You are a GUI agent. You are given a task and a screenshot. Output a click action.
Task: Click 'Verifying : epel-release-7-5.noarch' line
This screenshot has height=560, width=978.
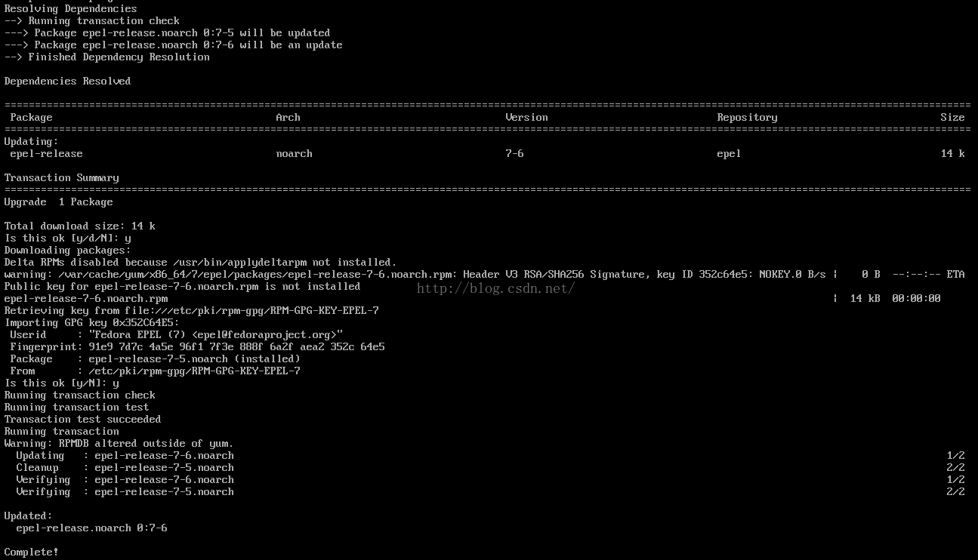125,492
